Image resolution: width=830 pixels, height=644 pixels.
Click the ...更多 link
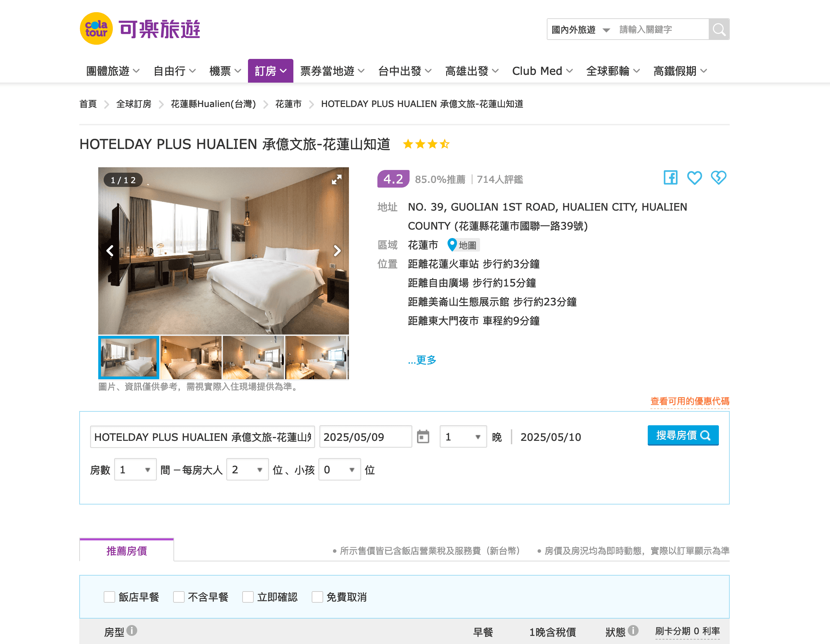422,360
